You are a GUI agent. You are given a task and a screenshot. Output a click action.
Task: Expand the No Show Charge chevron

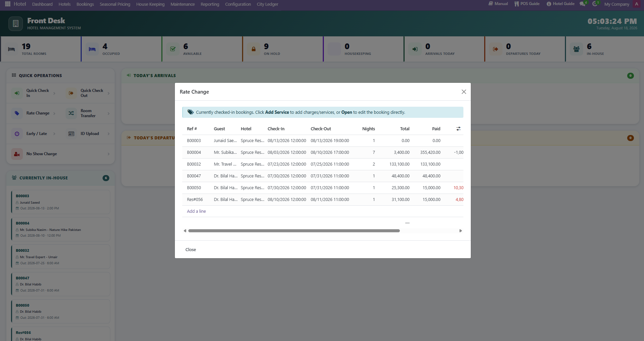[108, 154]
